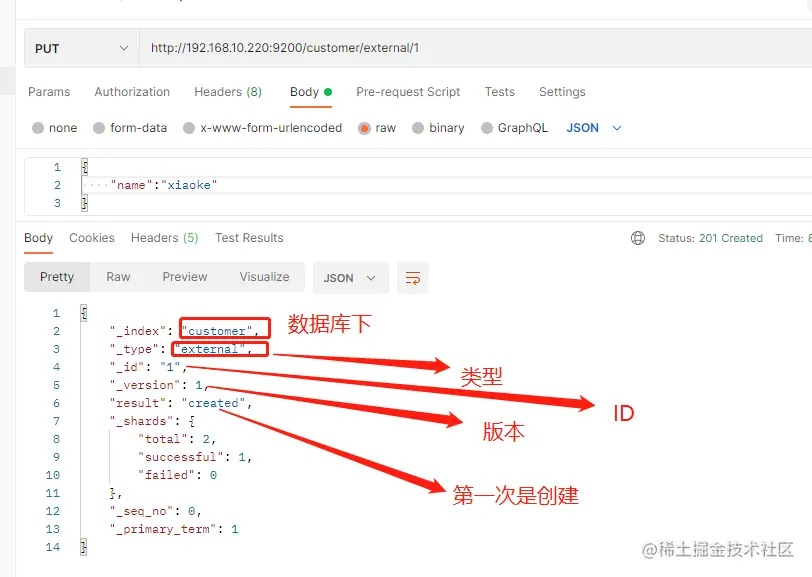812x577 pixels.
Task: Choose x-www-form-urlencoded body type
Action: click(x=189, y=128)
